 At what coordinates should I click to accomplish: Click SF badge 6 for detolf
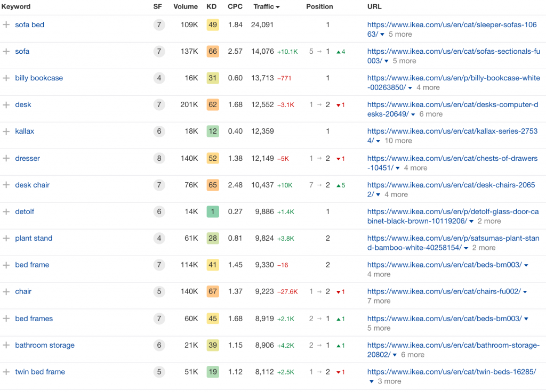coord(159,211)
